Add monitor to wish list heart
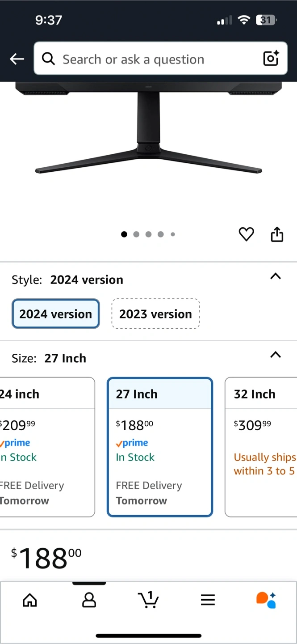 tap(246, 234)
